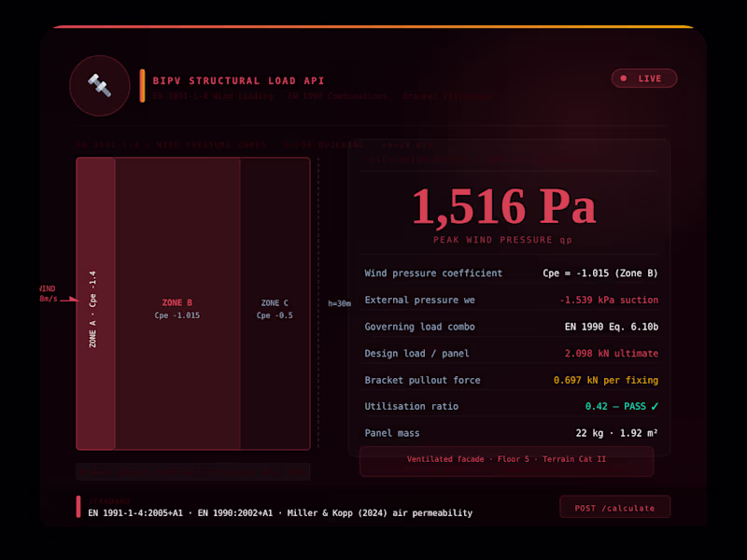Click the standards citation starting 'EN 1991-1-4:2005+A1'
Viewport: 747px width, 560px height.
[x=280, y=512]
